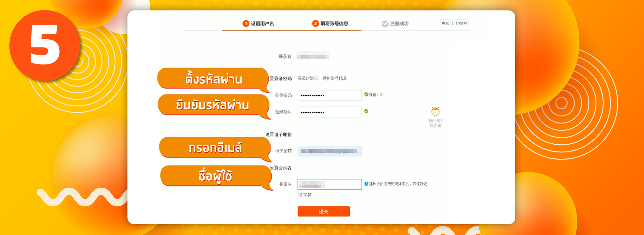The height and width of the screenshot is (235, 644).
Task: Click the 建议会员名使用简体中文 hint text
Action: click(x=398, y=184)
